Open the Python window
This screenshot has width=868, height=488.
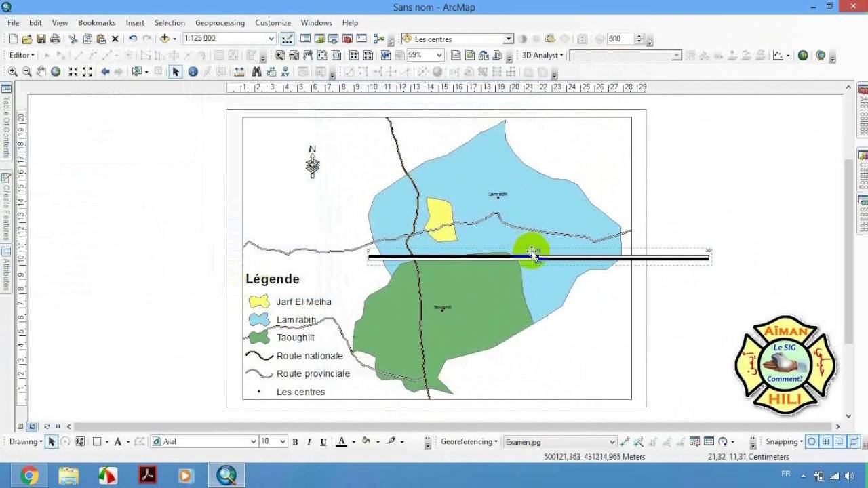click(361, 39)
